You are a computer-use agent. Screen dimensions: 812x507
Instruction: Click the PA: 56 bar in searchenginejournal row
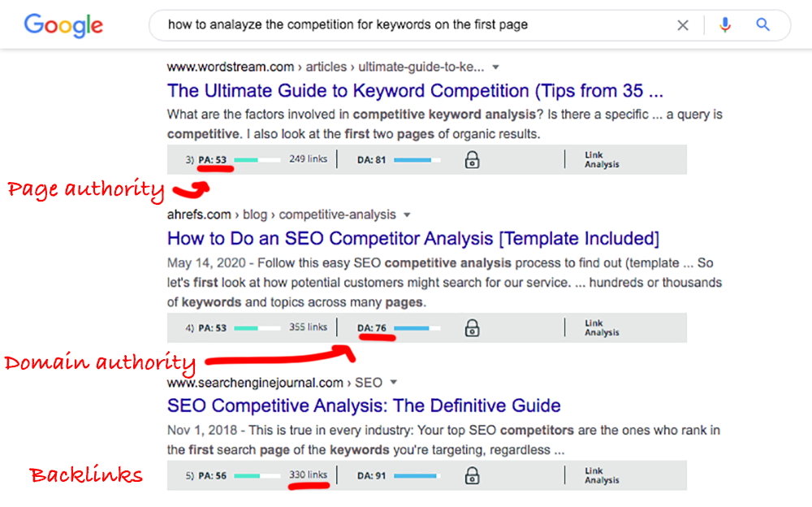(257, 476)
